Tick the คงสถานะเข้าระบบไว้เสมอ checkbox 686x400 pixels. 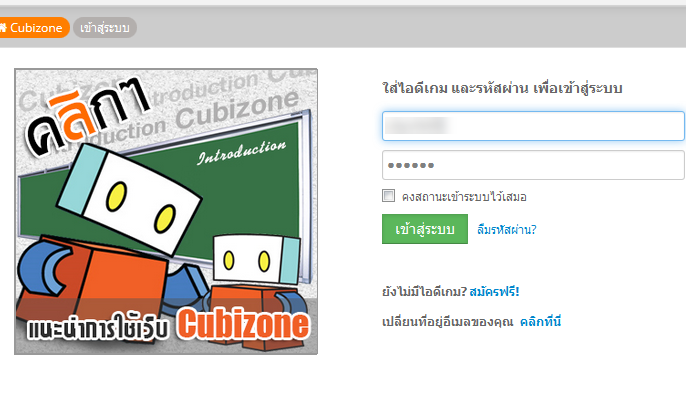coord(388,196)
